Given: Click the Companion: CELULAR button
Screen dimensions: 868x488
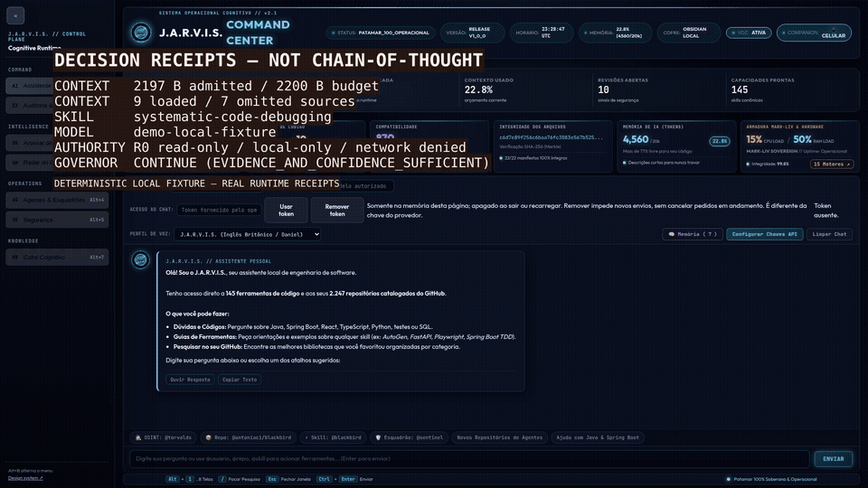Looking at the screenshot, I should click(x=814, y=33).
